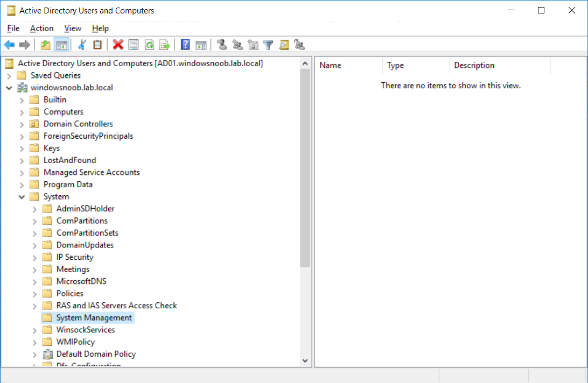
Task: Open Properties via toolbar icon
Action: coord(134,45)
